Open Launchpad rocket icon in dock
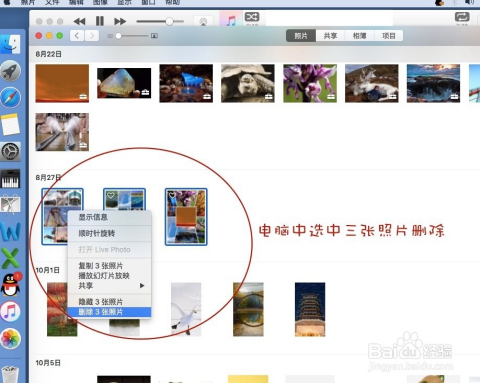This screenshot has height=383, width=480. (x=10, y=71)
